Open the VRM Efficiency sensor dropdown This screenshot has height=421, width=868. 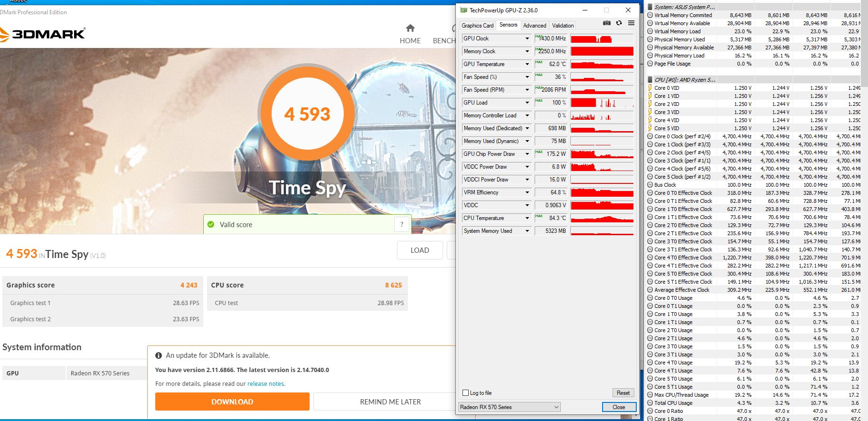[x=527, y=192]
